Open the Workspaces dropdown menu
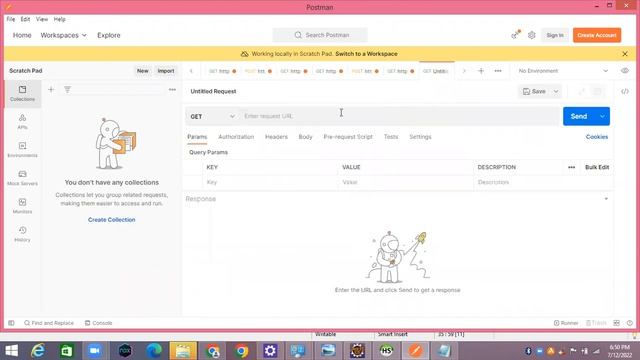This screenshot has width=640, height=360. [64, 35]
